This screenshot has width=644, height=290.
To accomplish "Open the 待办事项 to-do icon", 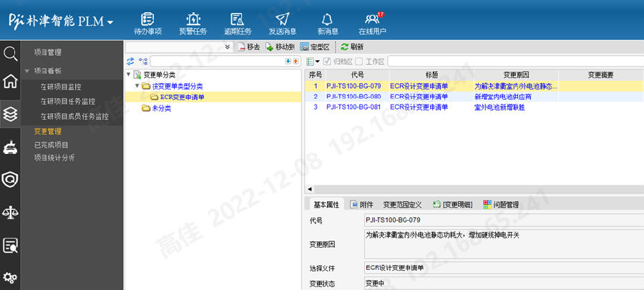I will (x=147, y=19).
